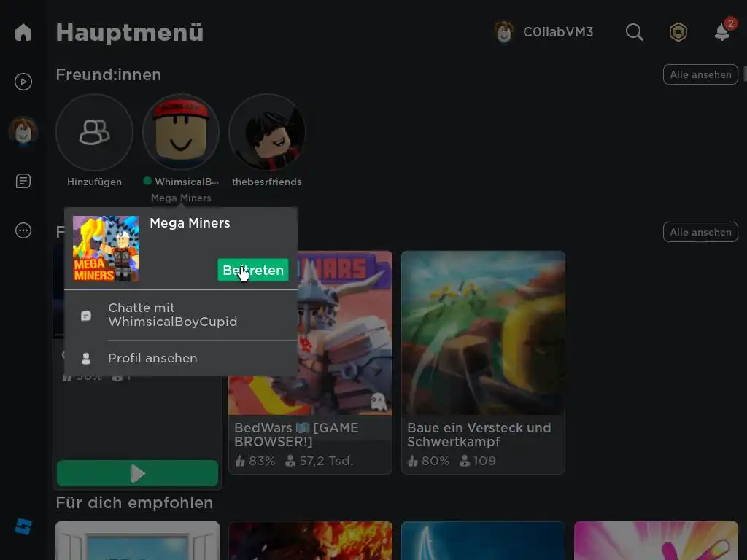Image resolution: width=747 pixels, height=560 pixels.
Task: Open the search magnifier icon
Action: (x=634, y=32)
